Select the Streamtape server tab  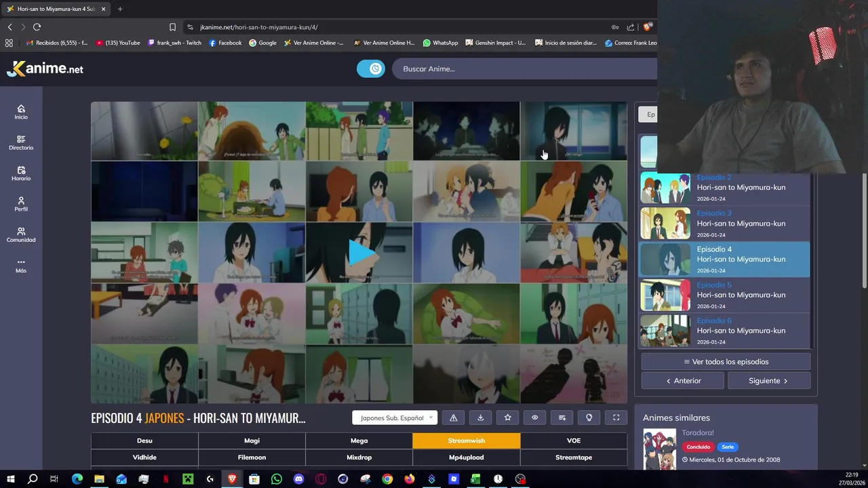coord(574,457)
